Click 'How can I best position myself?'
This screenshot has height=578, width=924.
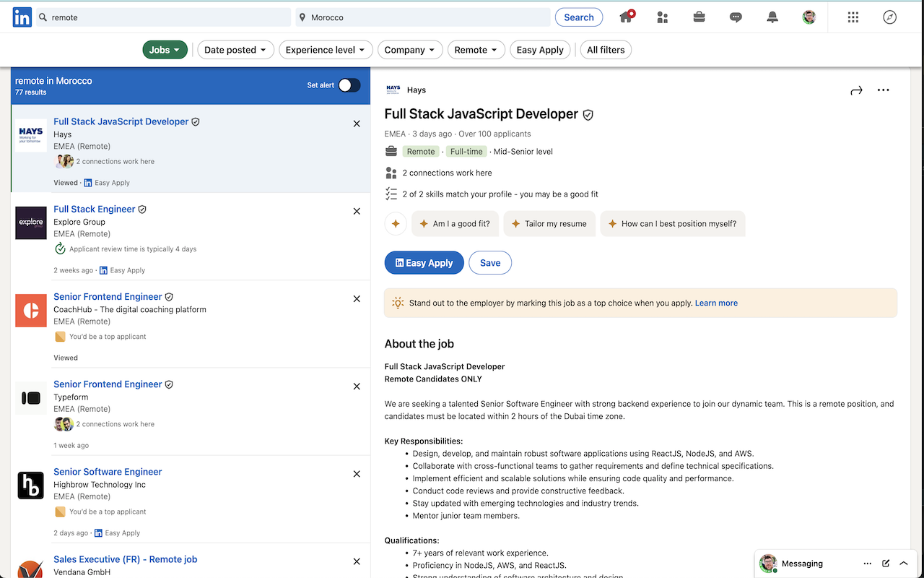pyautogui.click(x=673, y=224)
